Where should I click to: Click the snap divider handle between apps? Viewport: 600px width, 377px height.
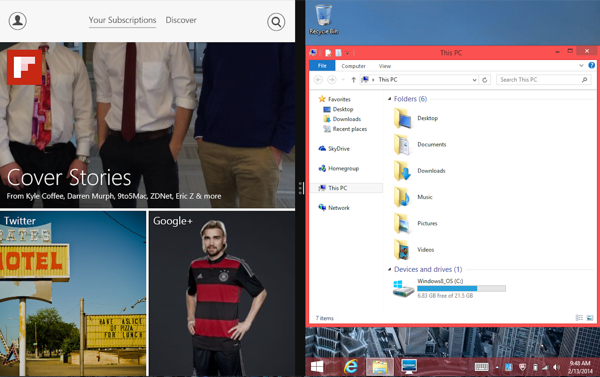click(x=301, y=188)
